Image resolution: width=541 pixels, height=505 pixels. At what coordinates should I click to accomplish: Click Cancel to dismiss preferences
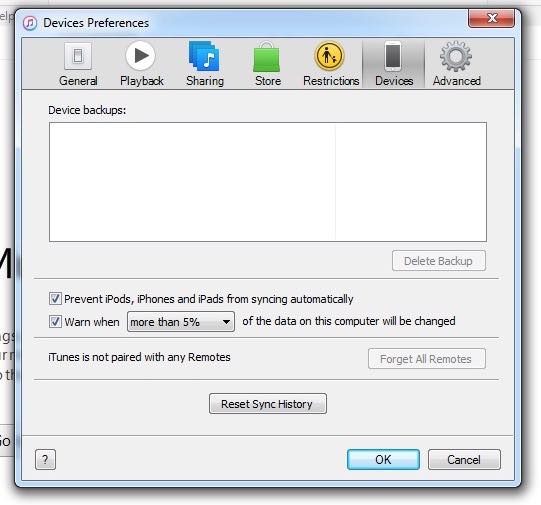coord(464,459)
